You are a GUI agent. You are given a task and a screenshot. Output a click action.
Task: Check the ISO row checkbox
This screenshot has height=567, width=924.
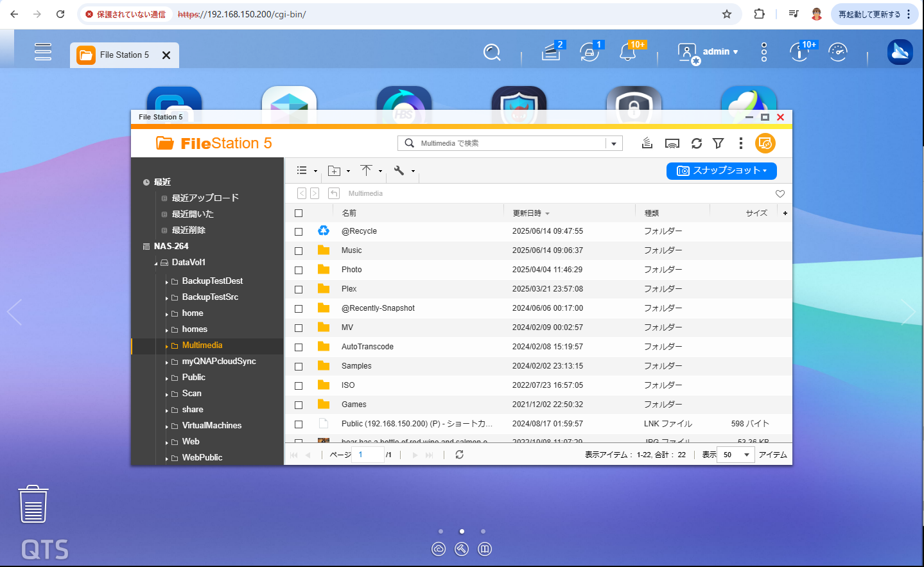click(299, 386)
